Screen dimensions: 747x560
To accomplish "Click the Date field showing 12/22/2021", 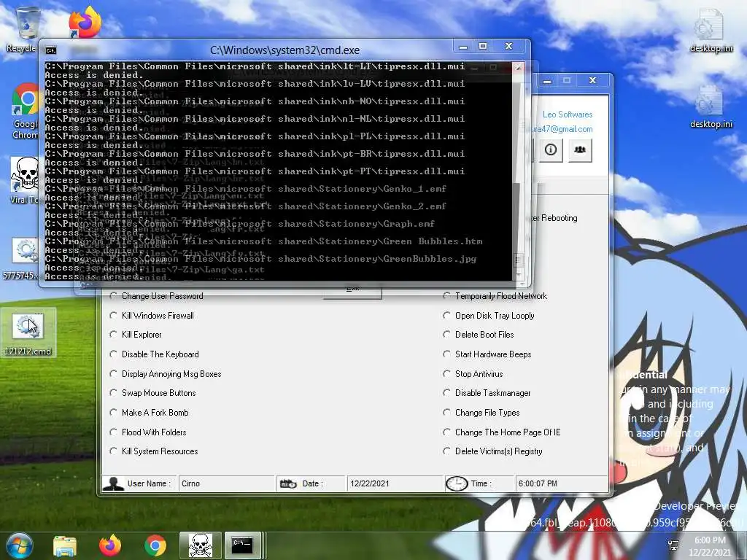I will point(395,483).
